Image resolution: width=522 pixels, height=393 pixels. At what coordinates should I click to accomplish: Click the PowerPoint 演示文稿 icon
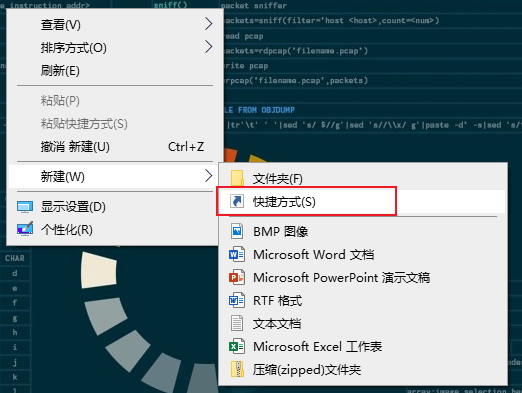click(x=237, y=277)
